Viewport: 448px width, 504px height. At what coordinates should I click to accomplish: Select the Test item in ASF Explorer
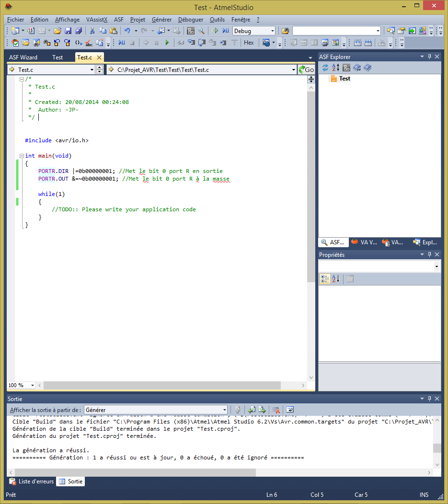pos(345,79)
